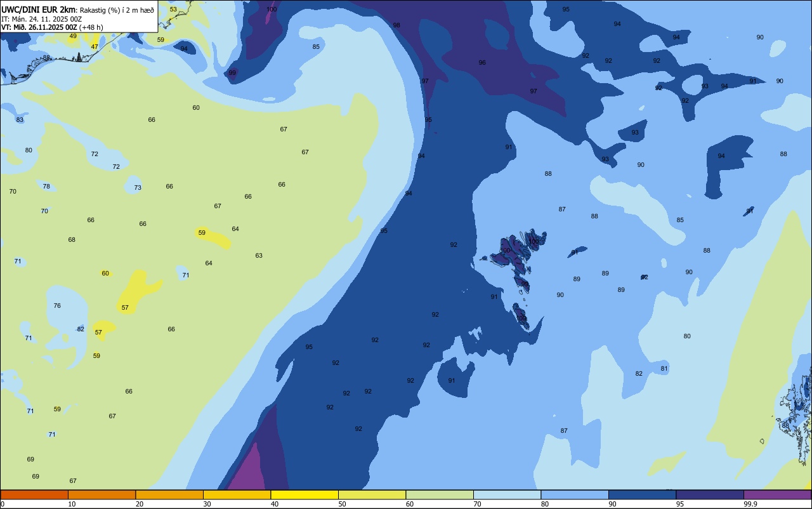Click the humidity value '68' on the map
The width and height of the screenshot is (812, 509).
click(x=72, y=240)
